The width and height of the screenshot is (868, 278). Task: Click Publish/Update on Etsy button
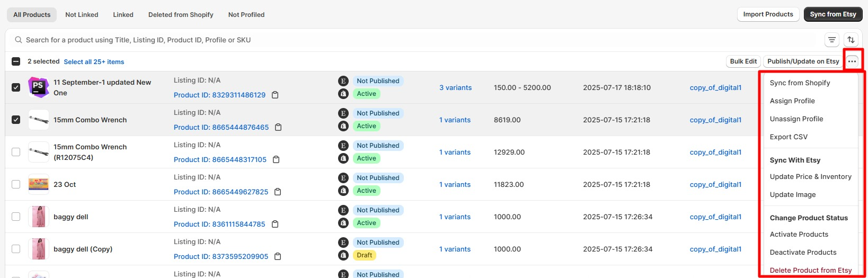(x=803, y=61)
